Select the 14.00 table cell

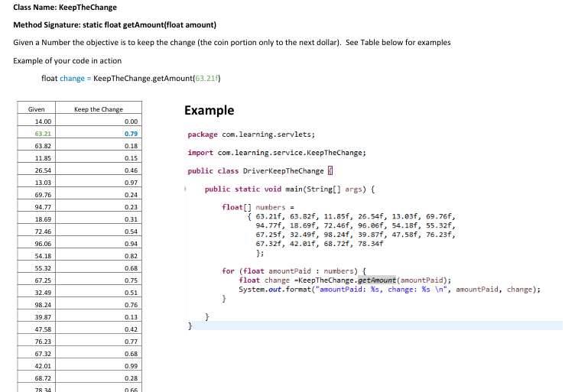click(x=37, y=121)
